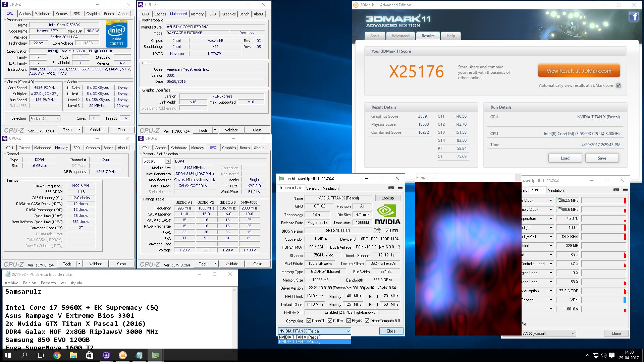Viewport: 644px width, 362px height.
Task: Click the Lookup button in GPU-Z
Action: coord(388,198)
